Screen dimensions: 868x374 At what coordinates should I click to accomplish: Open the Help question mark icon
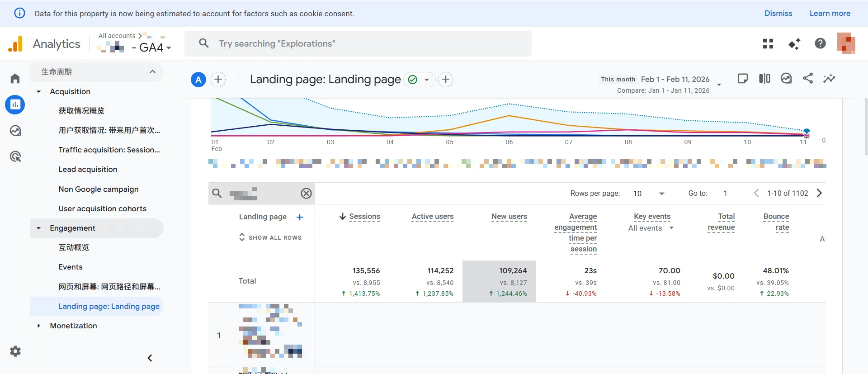pos(820,43)
